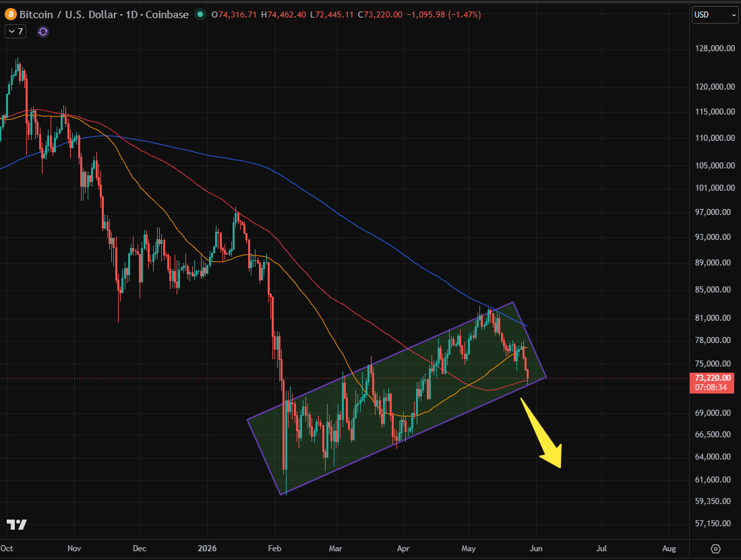The width and height of the screenshot is (741, 560).
Task: Click the open value O74,316.71
Action: [x=234, y=15]
